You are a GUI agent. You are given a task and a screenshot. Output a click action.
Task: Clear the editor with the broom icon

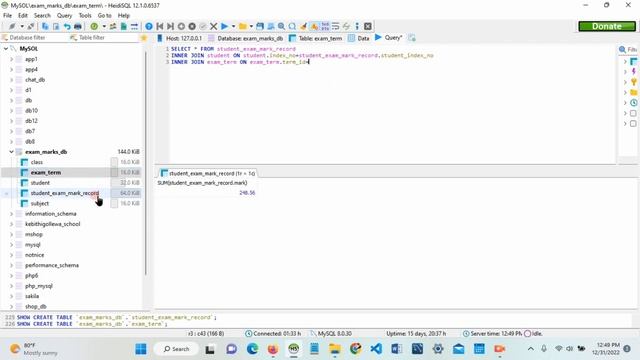click(x=303, y=26)
